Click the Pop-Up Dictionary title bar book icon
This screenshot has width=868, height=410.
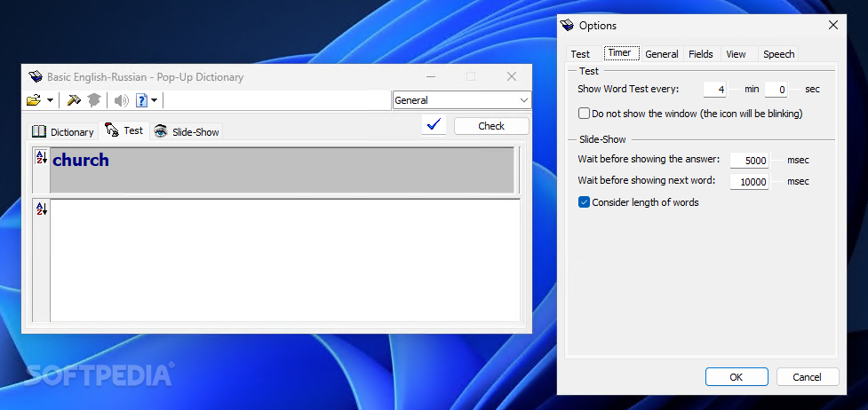36,77
